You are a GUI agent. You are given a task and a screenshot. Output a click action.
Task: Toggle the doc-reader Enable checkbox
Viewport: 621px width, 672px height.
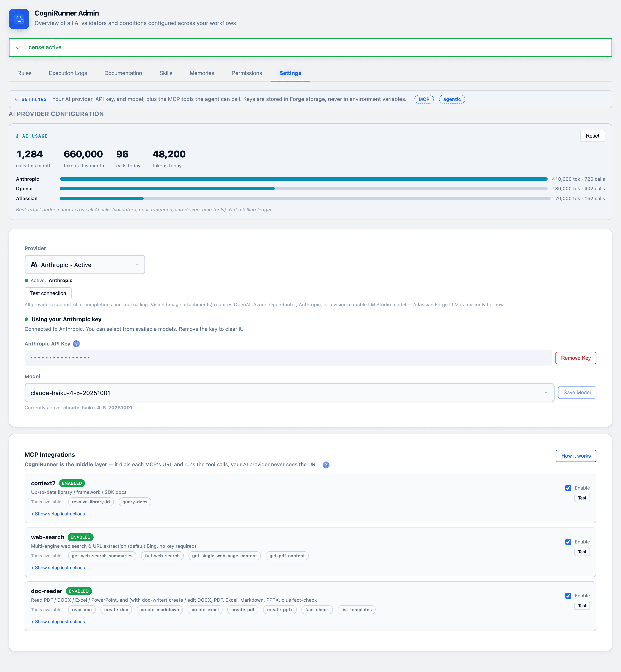tap(568, 596)
